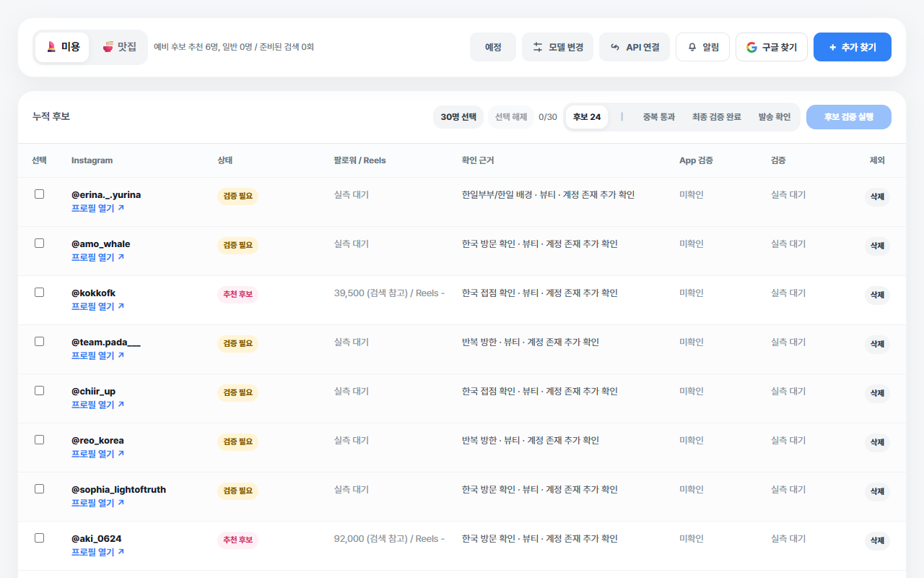Open the profile link for @erina._.yurina
Screen dimensions: 924x578
[98, 208]
